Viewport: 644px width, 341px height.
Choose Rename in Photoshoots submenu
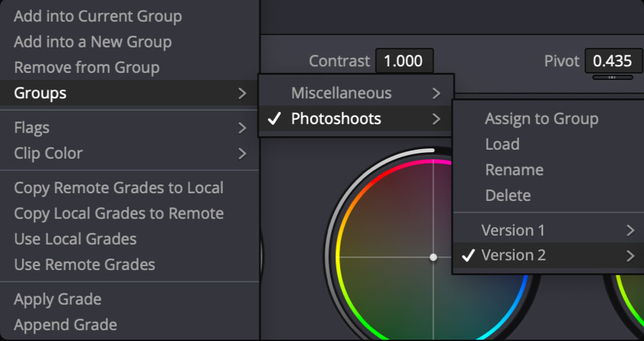point(549,170)
